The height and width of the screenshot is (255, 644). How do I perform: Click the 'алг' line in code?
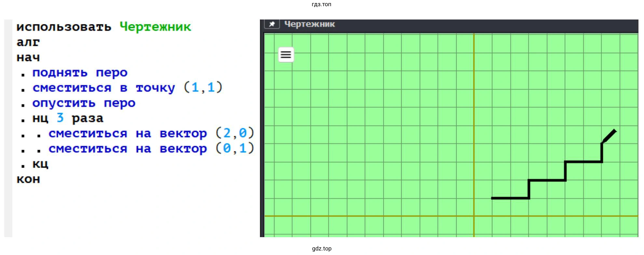point(28,42)
